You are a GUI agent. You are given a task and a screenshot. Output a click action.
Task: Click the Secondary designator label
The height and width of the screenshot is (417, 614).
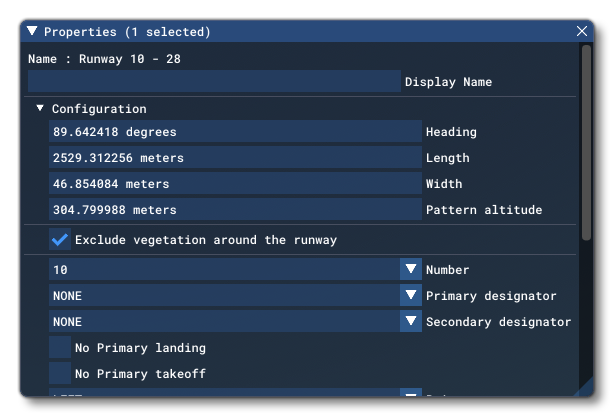pyautogui.click(x=498, y=322)
